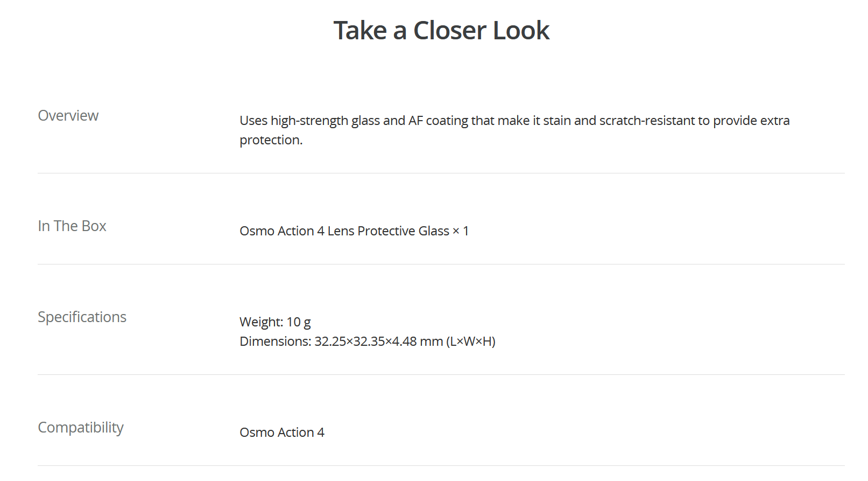Select the Weight: label text

click(262, 322)
